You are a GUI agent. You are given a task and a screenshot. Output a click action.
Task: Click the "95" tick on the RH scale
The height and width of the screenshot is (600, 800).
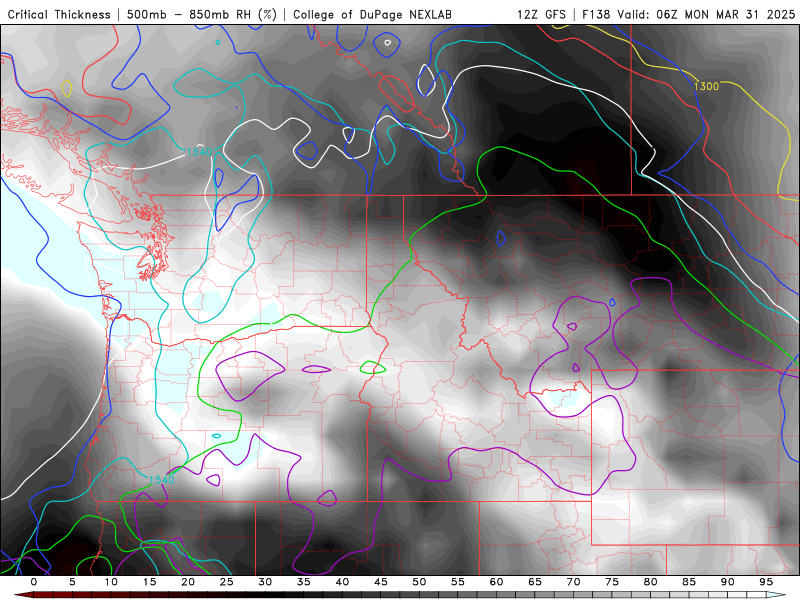click(766, 582)
